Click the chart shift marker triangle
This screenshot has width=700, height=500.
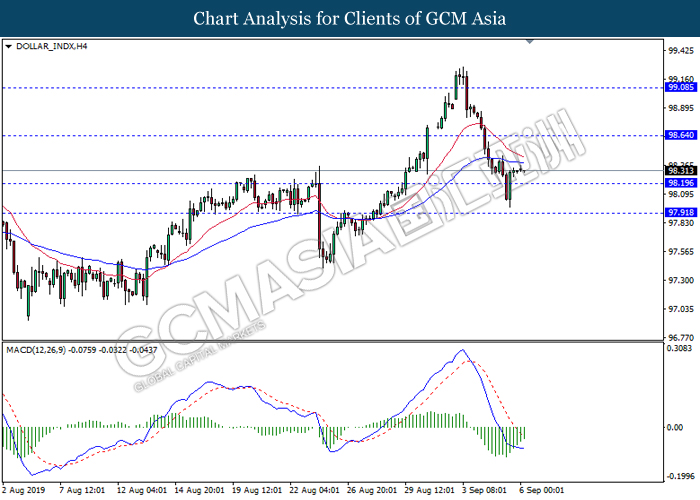point(530,42)
